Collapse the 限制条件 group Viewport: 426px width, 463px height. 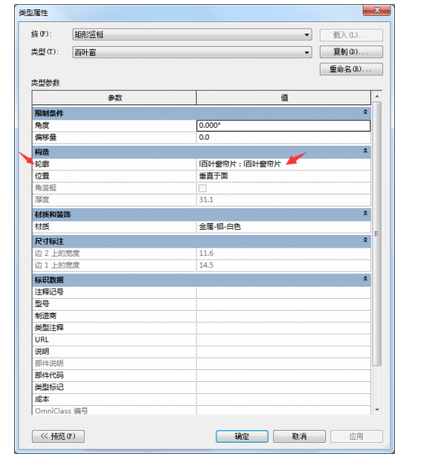(365, 112)
